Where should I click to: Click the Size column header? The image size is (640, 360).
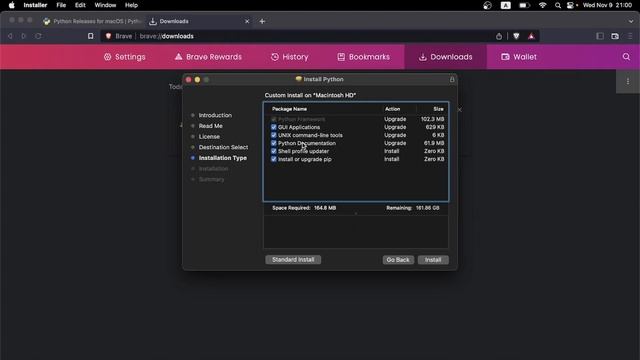click(x=438, y=109)
